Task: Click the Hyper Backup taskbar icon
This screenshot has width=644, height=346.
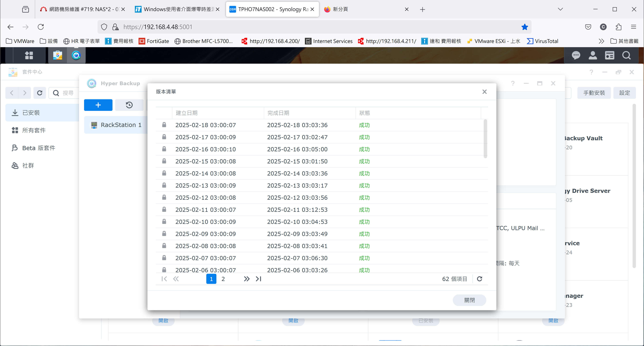Action: tap(76, 55)
